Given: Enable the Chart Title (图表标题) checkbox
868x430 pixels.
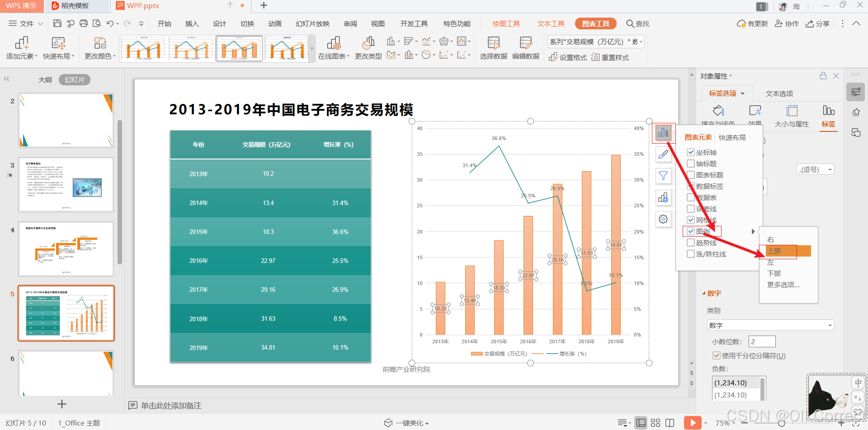Looking at the screenshot, I should (691, 175).
